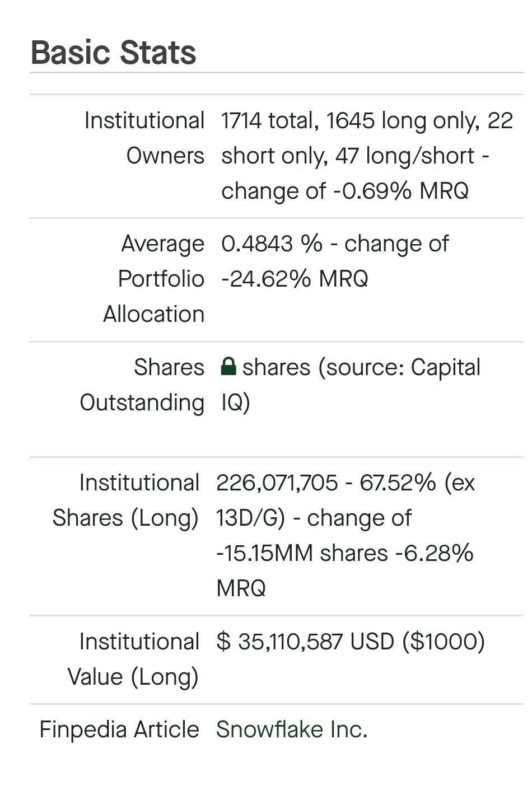Image resolution: width=532 pixels, height=800 pixels.
Task: Click the Capital IQ source text
Action: (x=351, y=385)
